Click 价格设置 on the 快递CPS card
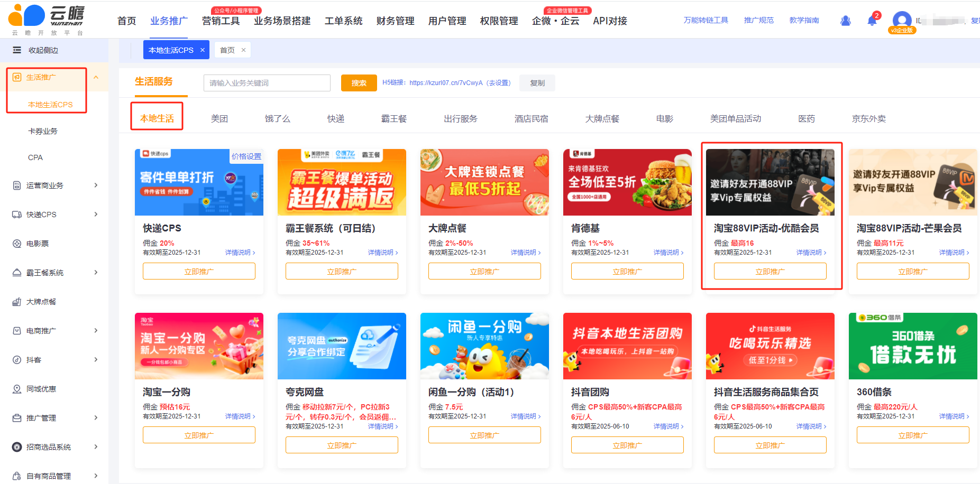The image size is (980, 484). click(246, 156)
